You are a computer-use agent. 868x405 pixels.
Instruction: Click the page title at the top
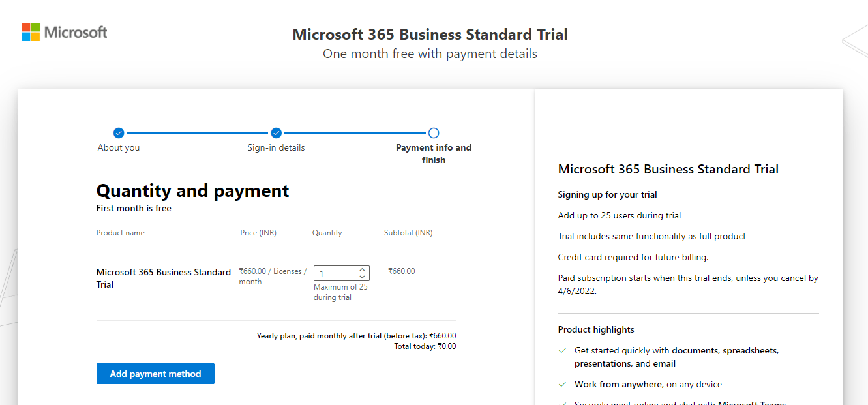pos(430,35)
